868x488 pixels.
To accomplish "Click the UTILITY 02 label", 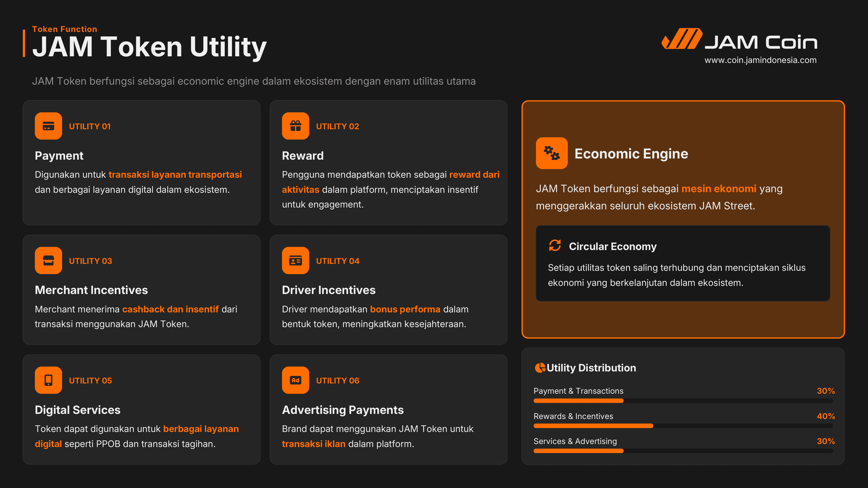I will click(337, 126).
